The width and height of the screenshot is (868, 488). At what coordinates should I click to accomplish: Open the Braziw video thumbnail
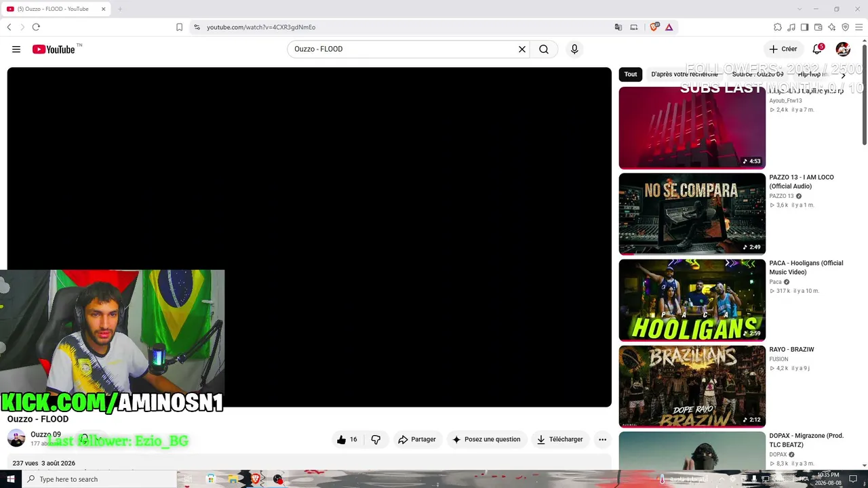pyautogui.click(x=692, y=386)
